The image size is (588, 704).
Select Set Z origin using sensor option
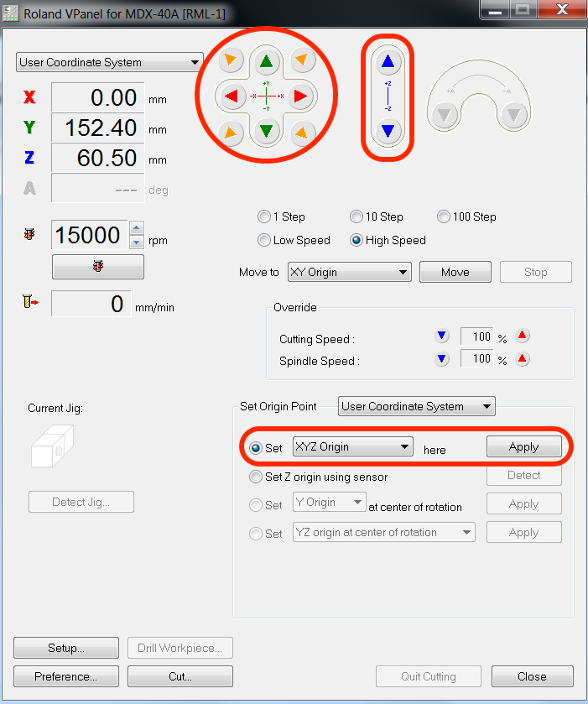255,477
